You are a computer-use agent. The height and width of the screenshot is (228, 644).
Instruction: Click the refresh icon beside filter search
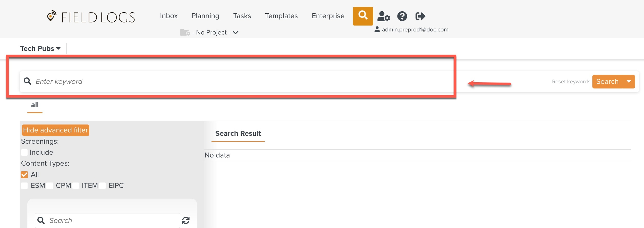coord(186,220)
